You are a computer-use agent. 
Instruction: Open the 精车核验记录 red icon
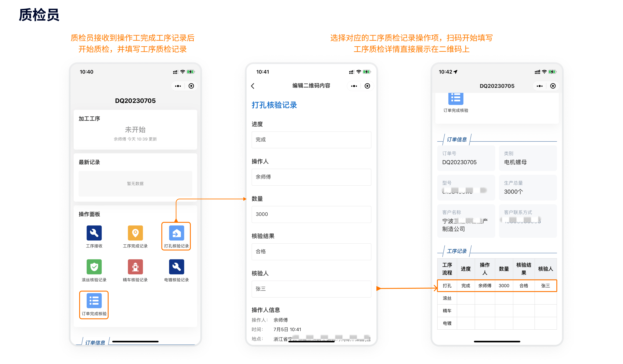click(x=135, y=267)
